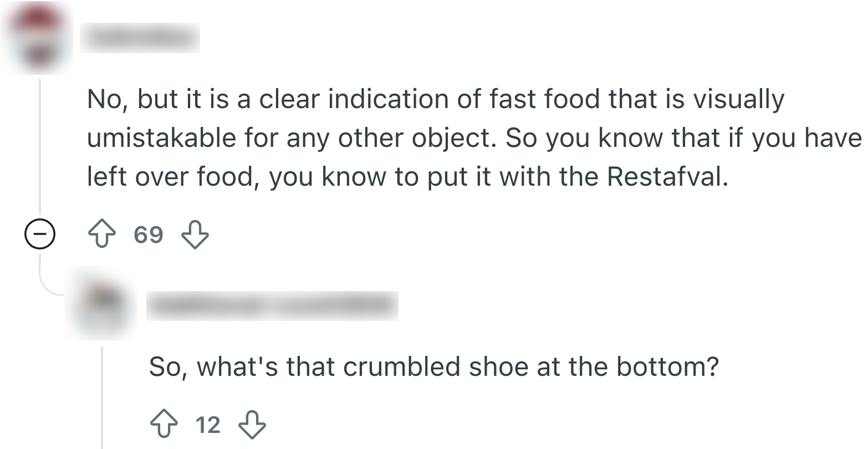
Task: Click the 69 vote count
Action: point(149,235)
